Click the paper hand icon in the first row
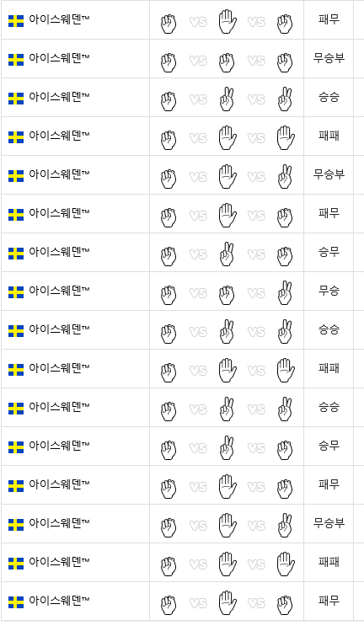Viewport: 364px width, 631px height. click(227, 22)
